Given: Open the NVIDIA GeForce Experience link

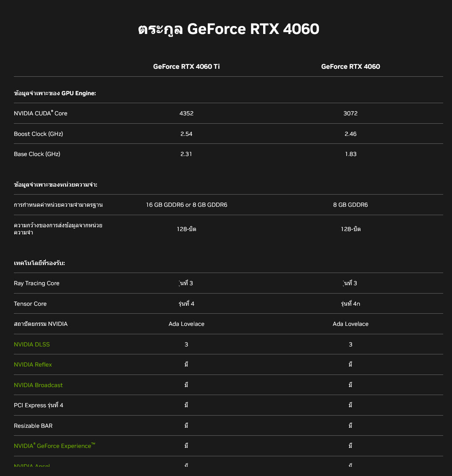Looking at the screenshot, I should click(x=54, y=446).
